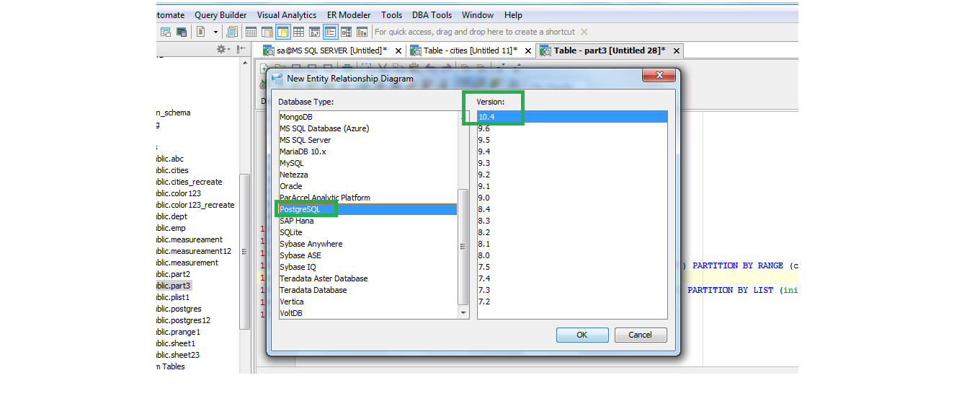Select the public.cities_recreate table in the left tree
This screenshot has width=980, height=409.
click(x=189, y=182)
